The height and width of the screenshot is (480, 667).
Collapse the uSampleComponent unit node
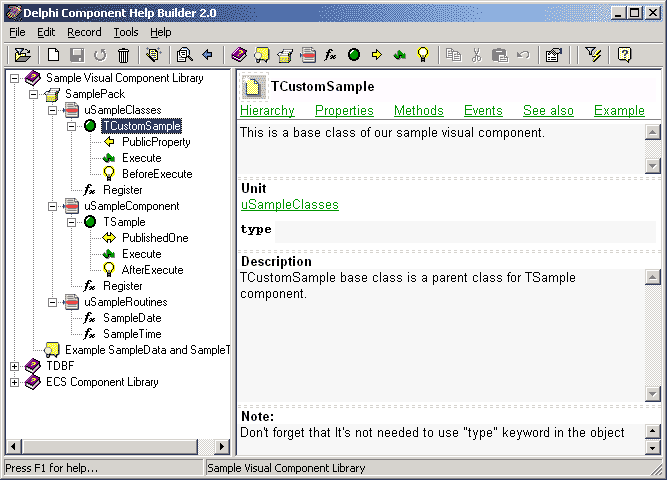(x=53, y=206)
